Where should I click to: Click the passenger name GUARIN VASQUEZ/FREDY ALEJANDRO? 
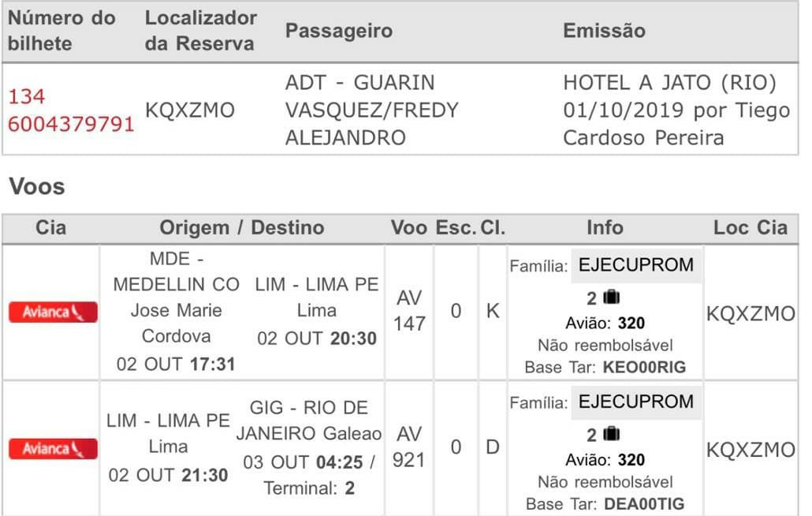coord(371,110)
